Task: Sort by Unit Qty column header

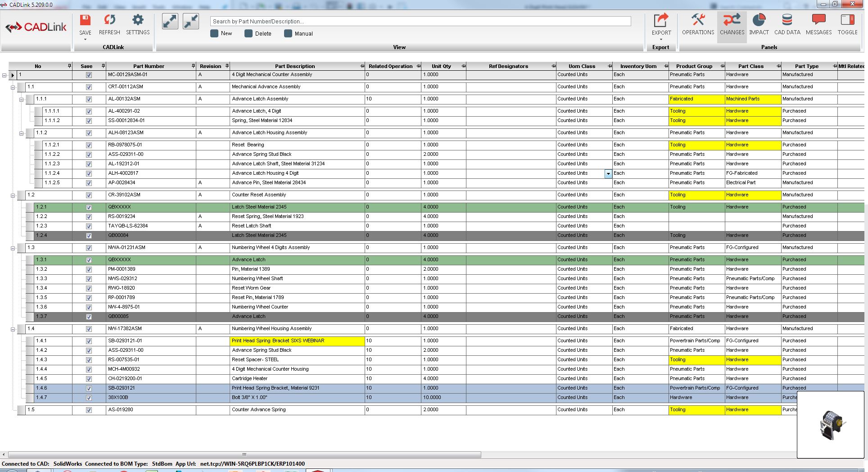Action: coord(441,66)
